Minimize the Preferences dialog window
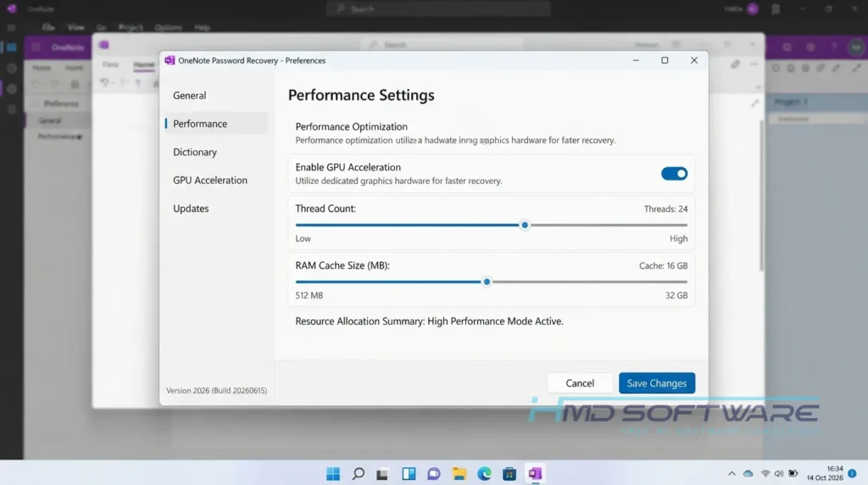The image size is (868, 485). [636, 60]
